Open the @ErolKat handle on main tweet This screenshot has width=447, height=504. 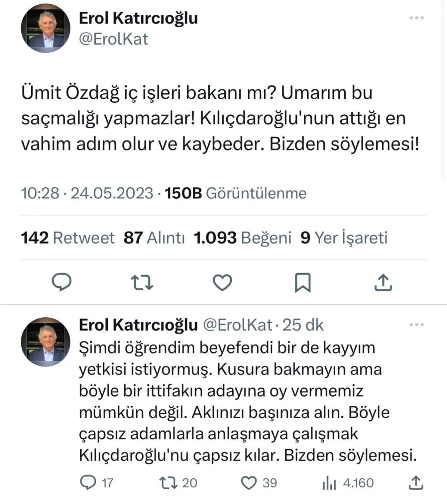[x=114, y=39]
